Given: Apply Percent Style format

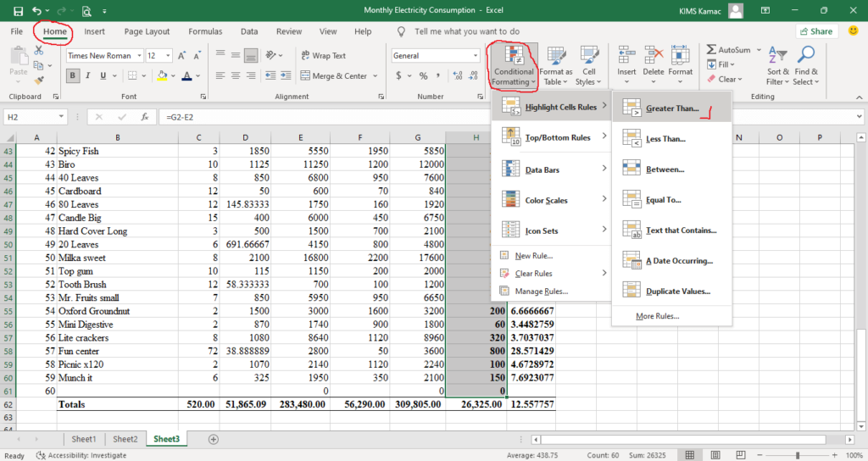Looking at the screenshot, I should [x=424, y=75].
